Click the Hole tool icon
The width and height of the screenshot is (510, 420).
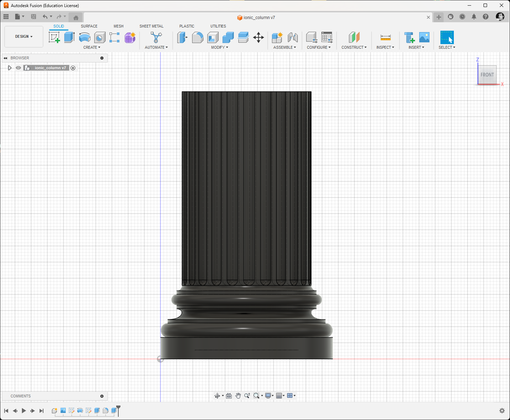100,37
